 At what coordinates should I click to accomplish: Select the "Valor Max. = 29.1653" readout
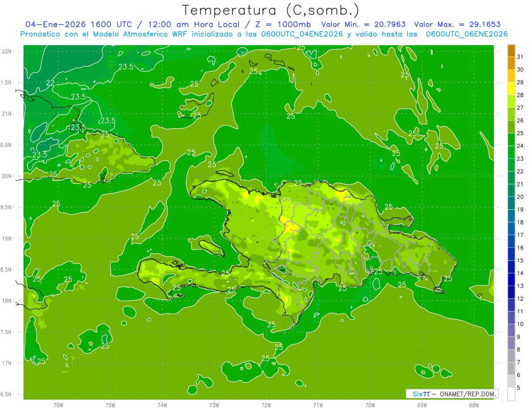(458, 24)
